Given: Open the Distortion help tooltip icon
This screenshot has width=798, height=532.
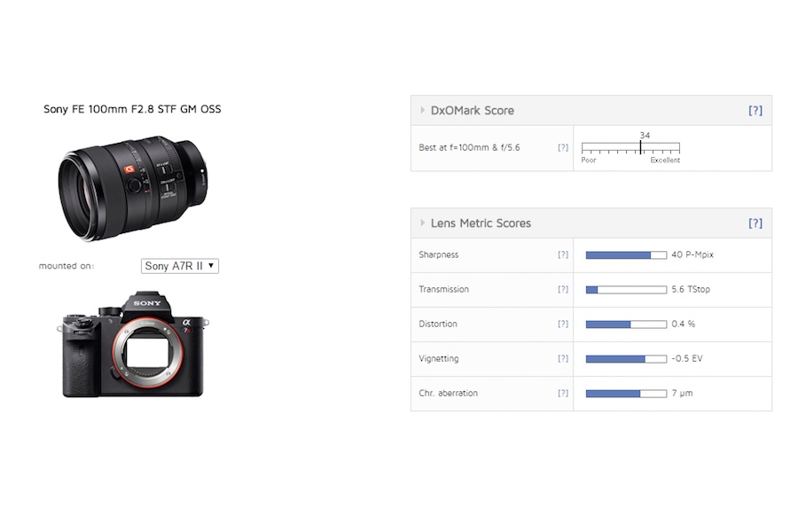Looking at the screenshot, I should [x=562, y=324].
